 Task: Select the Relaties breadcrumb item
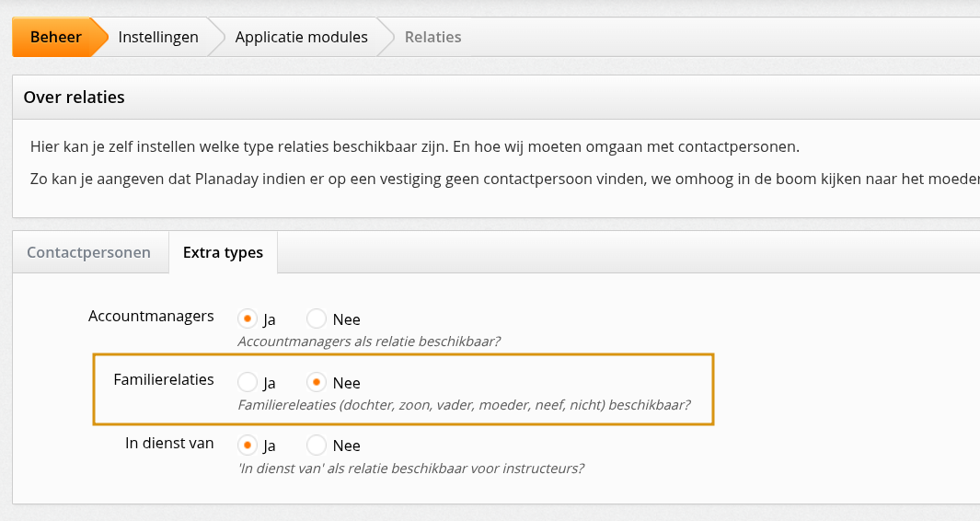click(x=432, y=38)
